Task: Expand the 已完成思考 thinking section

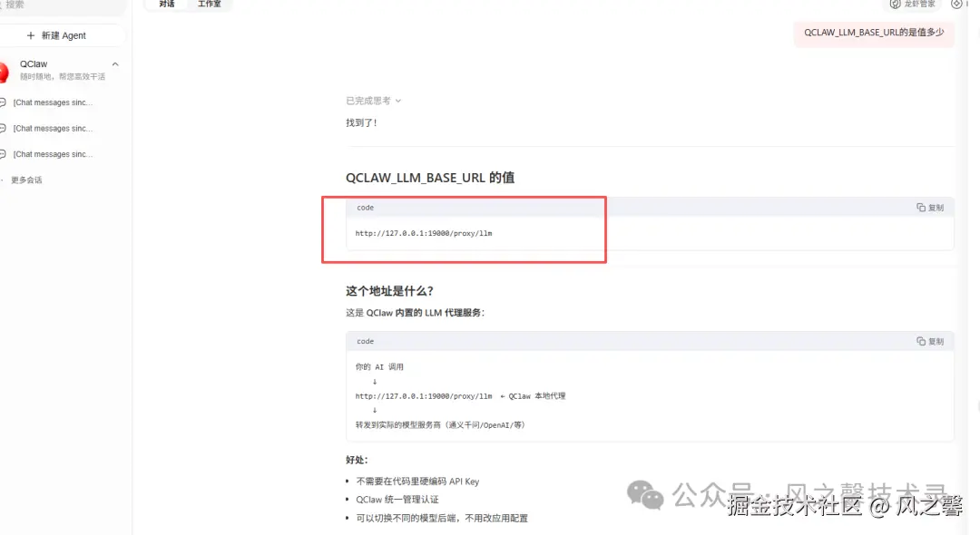Action: (x=373, y=101)
